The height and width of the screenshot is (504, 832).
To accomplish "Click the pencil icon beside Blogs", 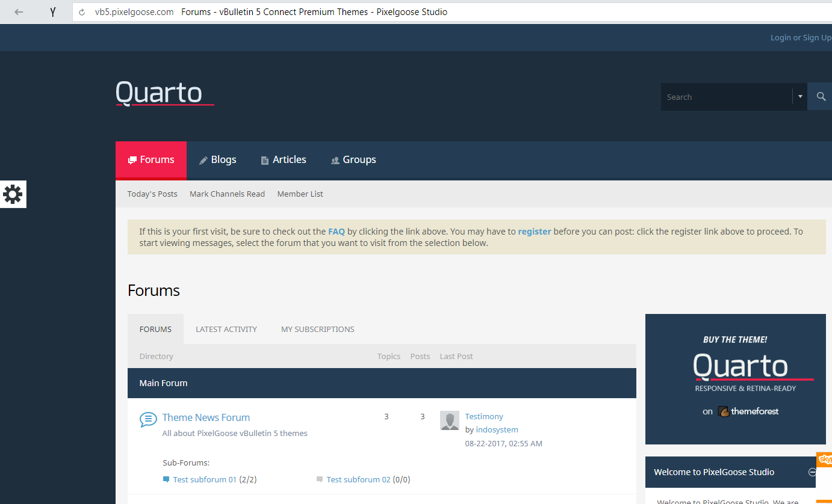I will click(x=203, y=161).
